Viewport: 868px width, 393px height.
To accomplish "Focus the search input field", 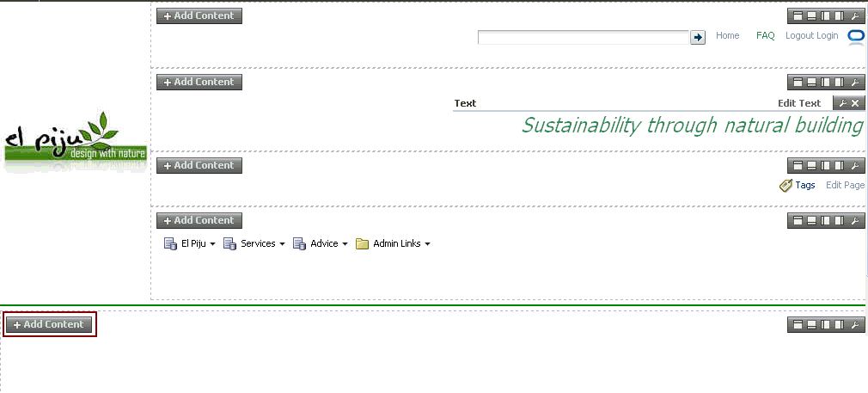I will coord(584,37).
